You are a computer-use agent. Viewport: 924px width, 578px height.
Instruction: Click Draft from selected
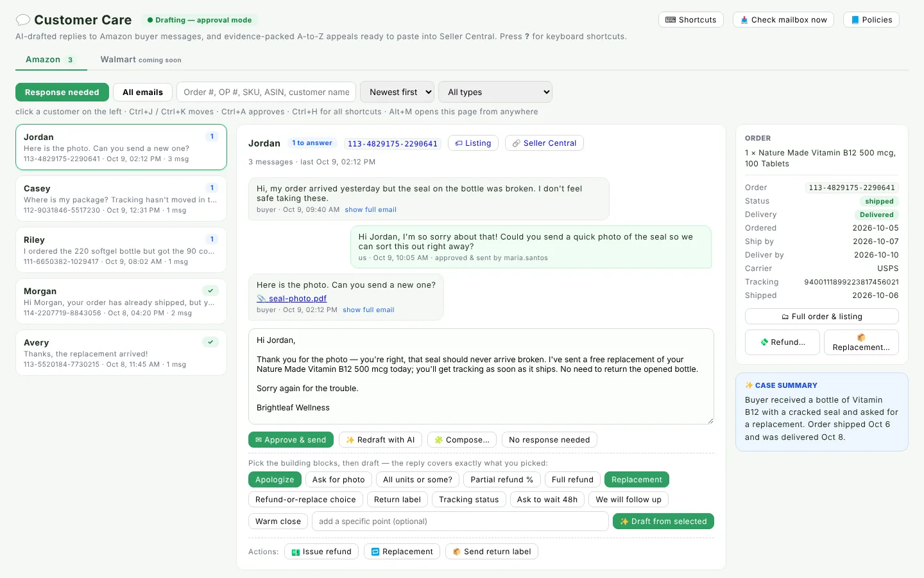click(663, 521)
